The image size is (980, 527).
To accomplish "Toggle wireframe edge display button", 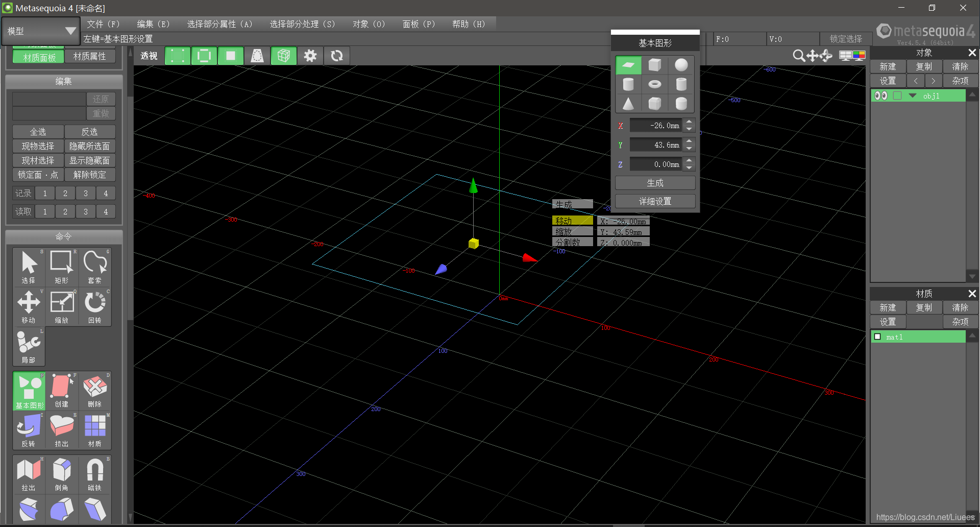I will click(204, 56).
